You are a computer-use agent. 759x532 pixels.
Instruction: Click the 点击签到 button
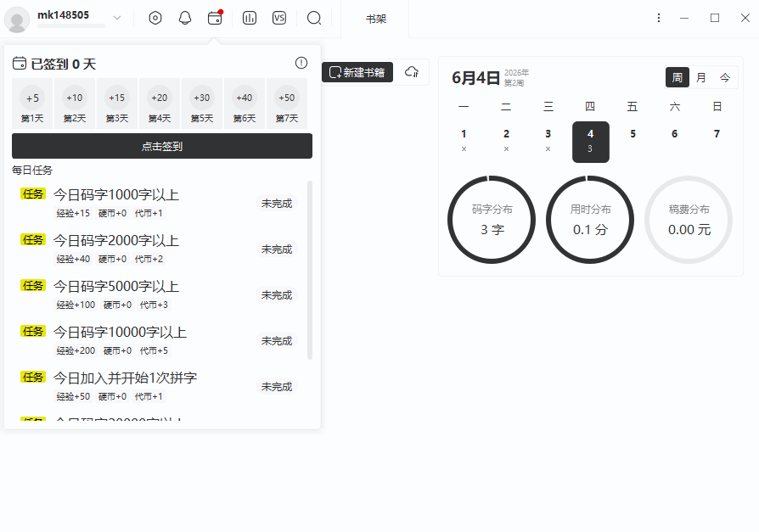pyautogui.click(x=162, y=146)
